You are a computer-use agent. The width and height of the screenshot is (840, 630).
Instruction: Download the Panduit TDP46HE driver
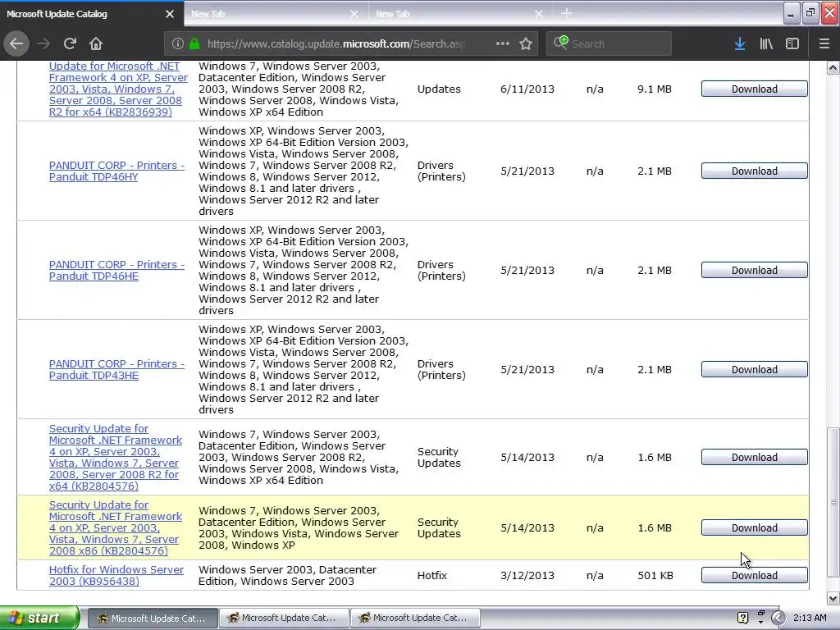[x=755, y=270]
